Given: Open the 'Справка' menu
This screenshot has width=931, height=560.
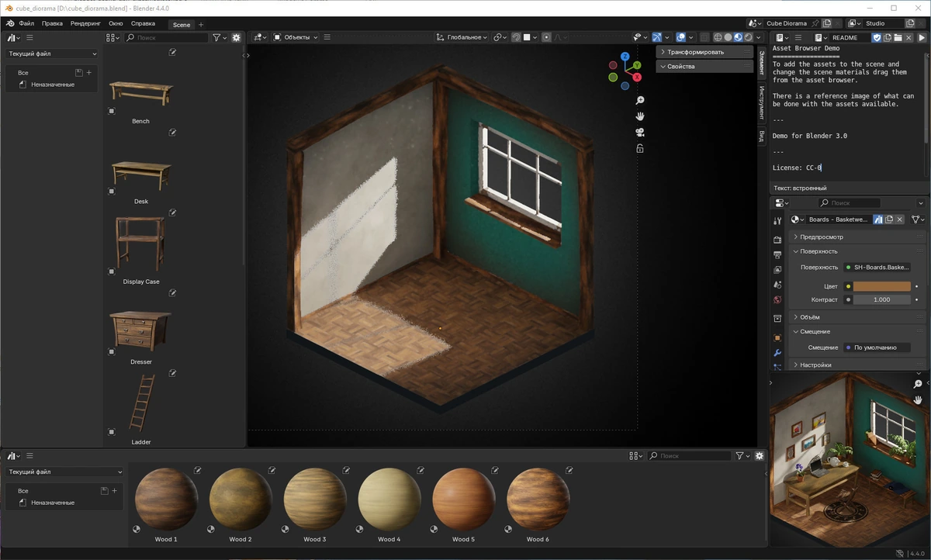Looking at the screenshot, I should coord(143,23).
